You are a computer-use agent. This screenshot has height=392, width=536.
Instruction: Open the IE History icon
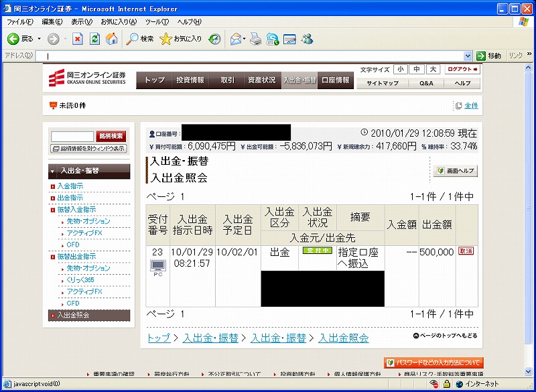(214, 39)
